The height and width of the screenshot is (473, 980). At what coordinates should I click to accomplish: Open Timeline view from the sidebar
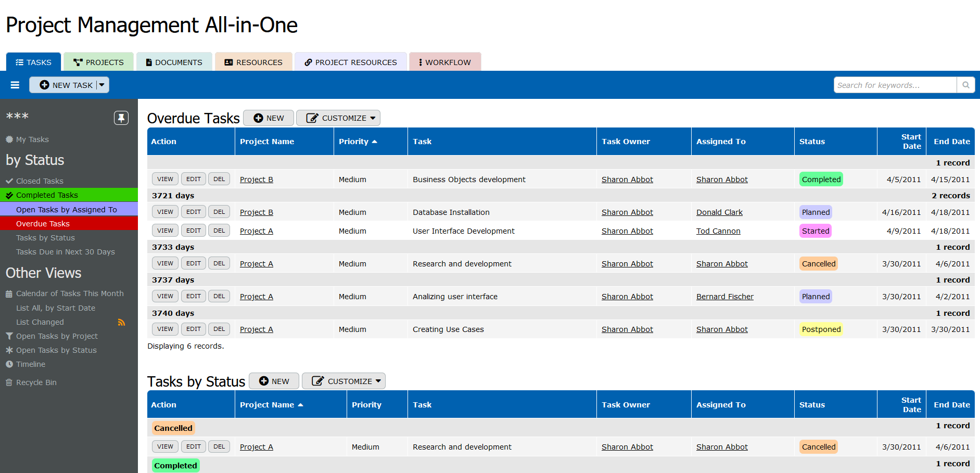(x=30, y=364)
